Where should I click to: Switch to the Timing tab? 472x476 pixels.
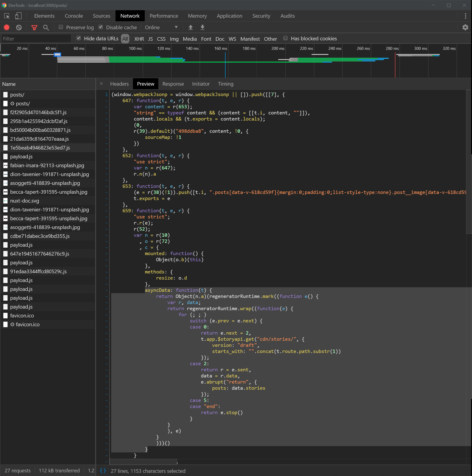tap(225, 84)
